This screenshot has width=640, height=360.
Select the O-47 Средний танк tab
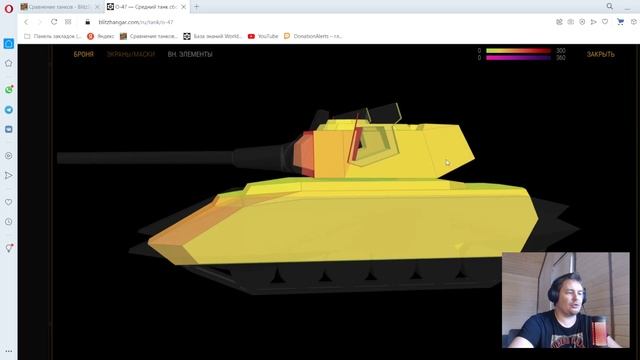(146, 7)
